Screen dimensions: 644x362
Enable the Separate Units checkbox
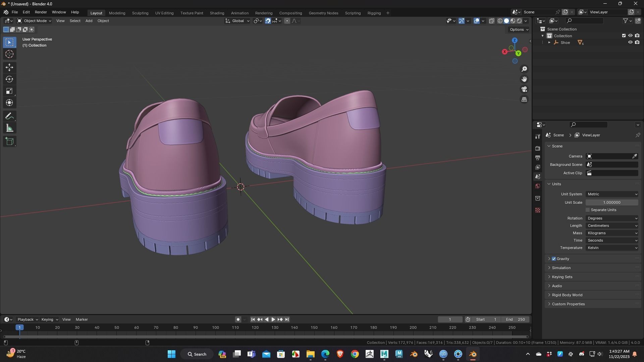pyautogui.click(x=588, y=210)
